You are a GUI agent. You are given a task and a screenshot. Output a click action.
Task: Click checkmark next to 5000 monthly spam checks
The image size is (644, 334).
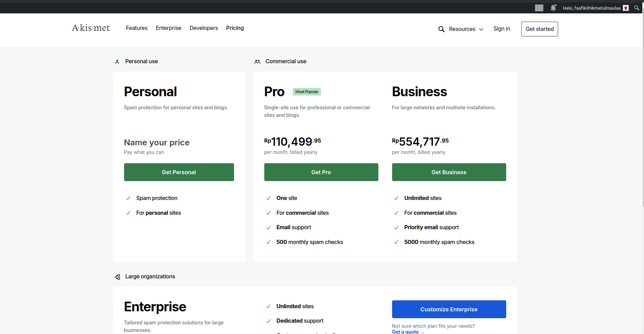pyautogui.click(x=396, y=242)
